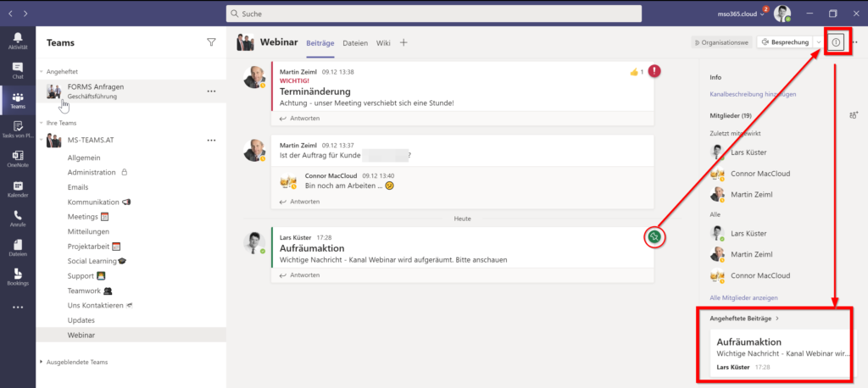868x388 pixels.
Task: Click the Organisationsweit label button
Action: tap(721, 42)
